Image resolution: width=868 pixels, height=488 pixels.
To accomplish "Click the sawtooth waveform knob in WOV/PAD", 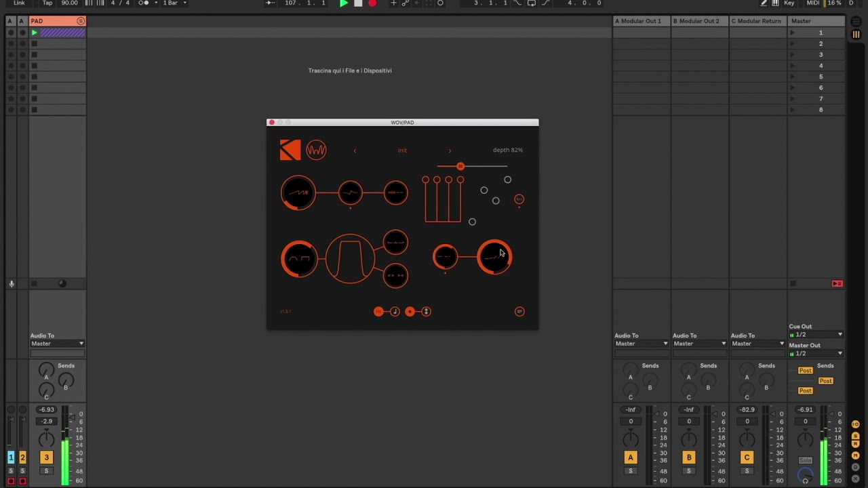I will pyautogui.click(x=298, y=192).
